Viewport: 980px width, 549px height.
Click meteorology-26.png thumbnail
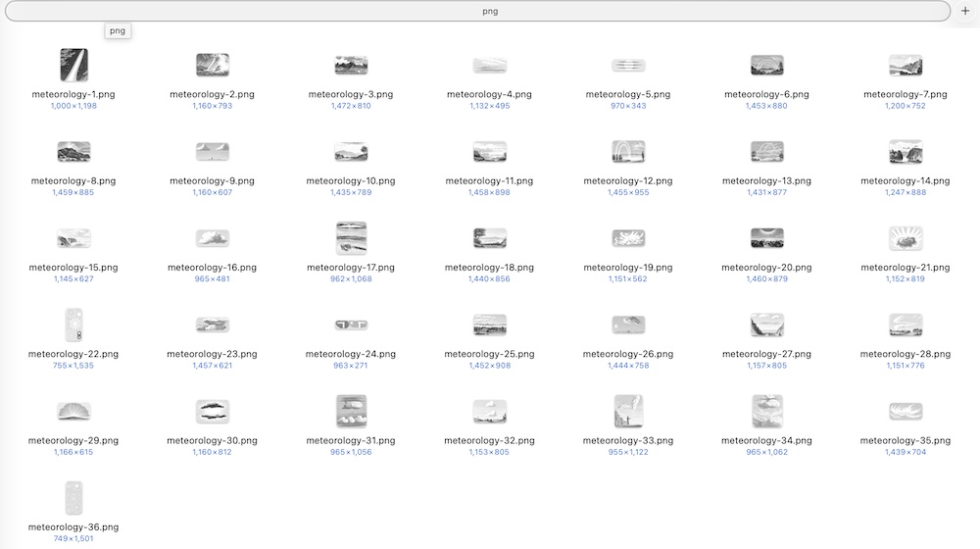coord(628,324)
